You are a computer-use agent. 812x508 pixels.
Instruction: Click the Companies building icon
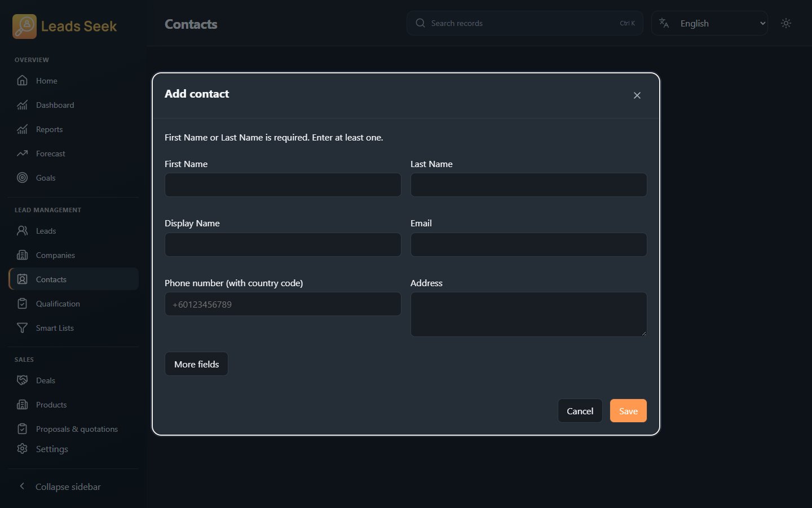pyautogui.click(x=22, y=255)
